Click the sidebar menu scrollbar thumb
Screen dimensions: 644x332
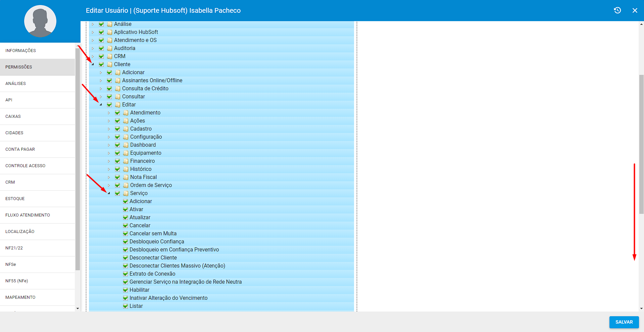tap(78, 159)
